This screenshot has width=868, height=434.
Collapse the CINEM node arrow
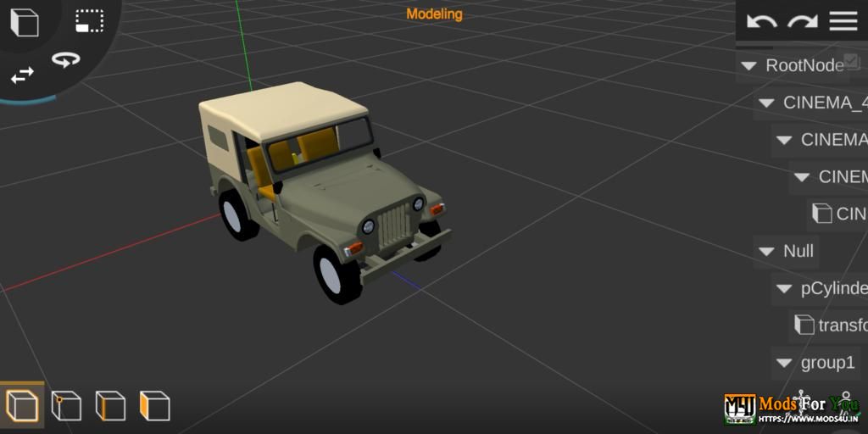[802, 177]
